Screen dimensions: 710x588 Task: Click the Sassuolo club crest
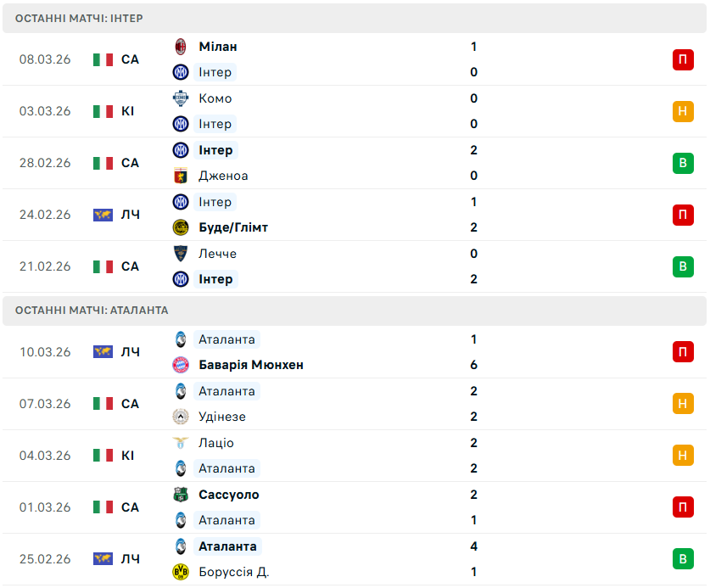coord(180,495)
